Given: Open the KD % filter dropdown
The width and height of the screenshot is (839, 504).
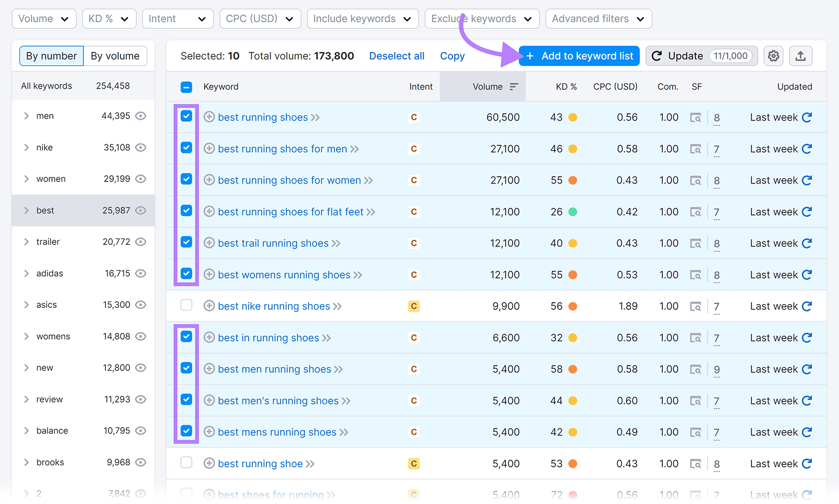Looking at the screenshot, I should (109, 19).
